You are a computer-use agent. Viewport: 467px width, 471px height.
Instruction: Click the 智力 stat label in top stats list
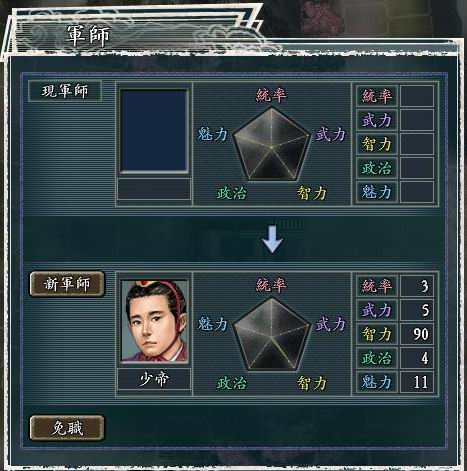(377, 144)
